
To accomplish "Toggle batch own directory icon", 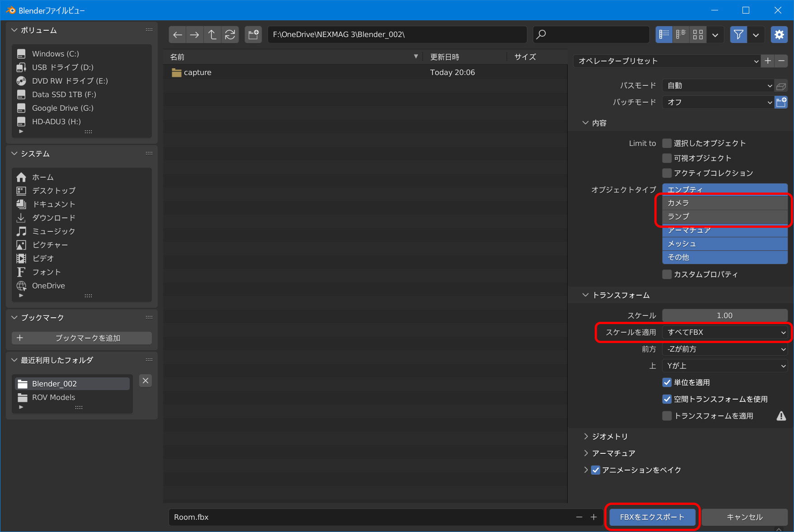I will coord(781,103).
